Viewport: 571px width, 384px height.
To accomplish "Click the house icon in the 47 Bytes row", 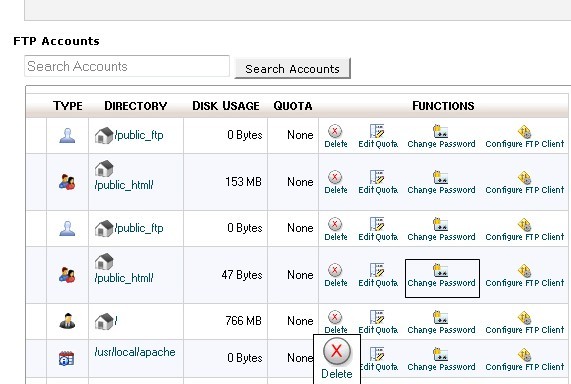I will click(104, 261).
